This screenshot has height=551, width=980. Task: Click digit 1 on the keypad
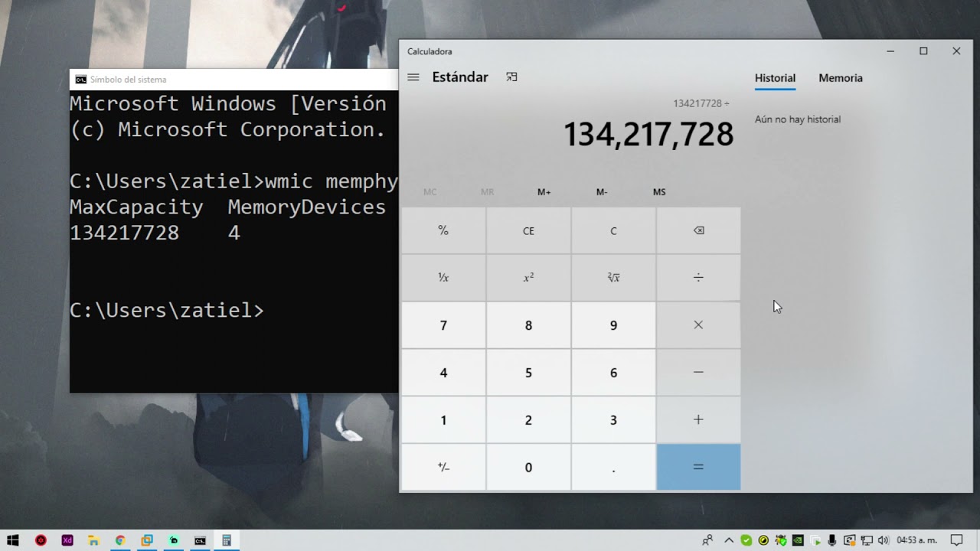443,420
